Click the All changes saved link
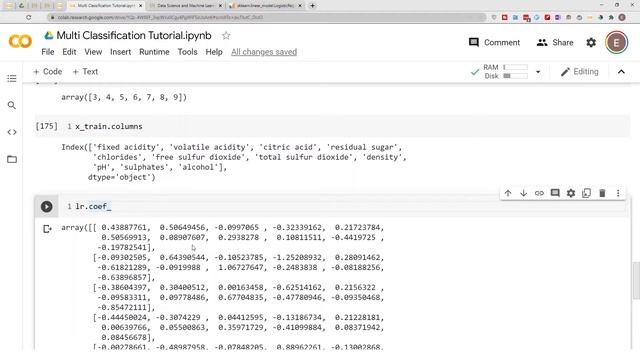The image size is (640, 360). pos(264,52)
